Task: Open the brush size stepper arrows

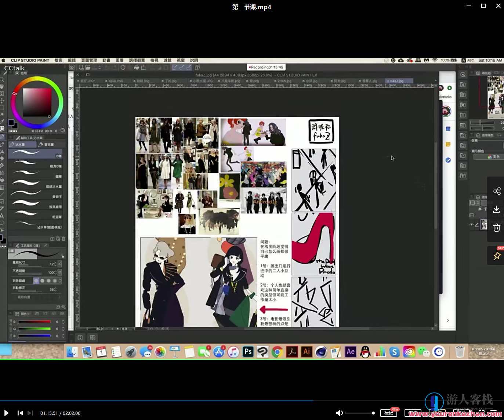Action: click(55, 264)
